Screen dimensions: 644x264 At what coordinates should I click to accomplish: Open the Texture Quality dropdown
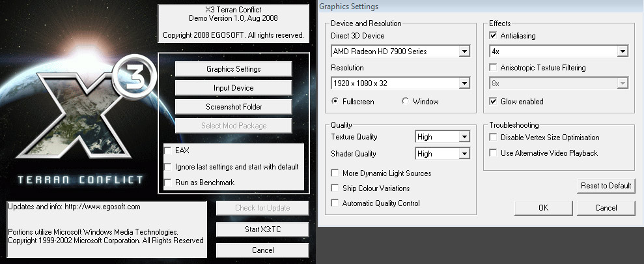pyautogui.click(x=464, y=137)
